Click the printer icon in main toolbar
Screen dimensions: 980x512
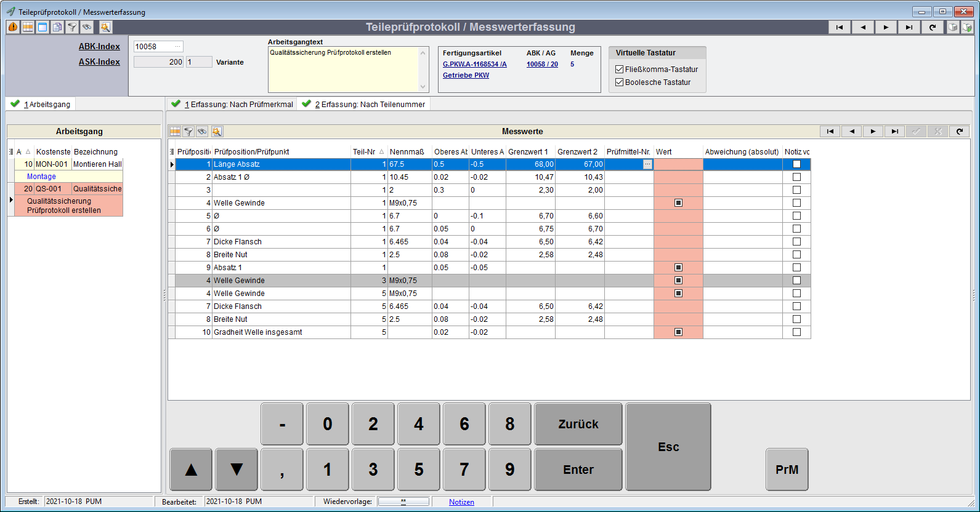coord(953,27)
